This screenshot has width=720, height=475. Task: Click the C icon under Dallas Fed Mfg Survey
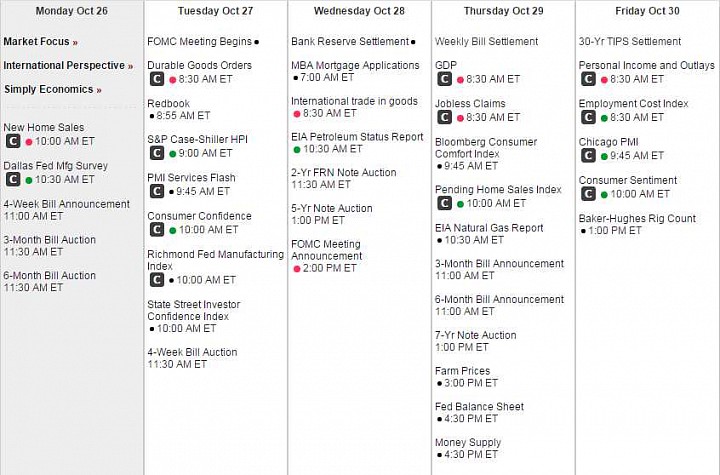coord(13,179)
